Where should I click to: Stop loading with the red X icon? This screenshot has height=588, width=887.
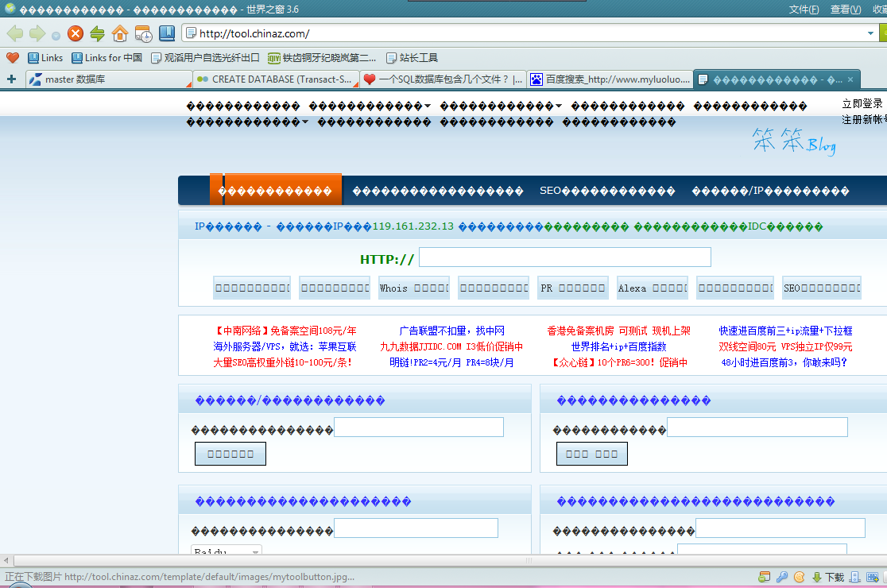click(x=76, y=34)
